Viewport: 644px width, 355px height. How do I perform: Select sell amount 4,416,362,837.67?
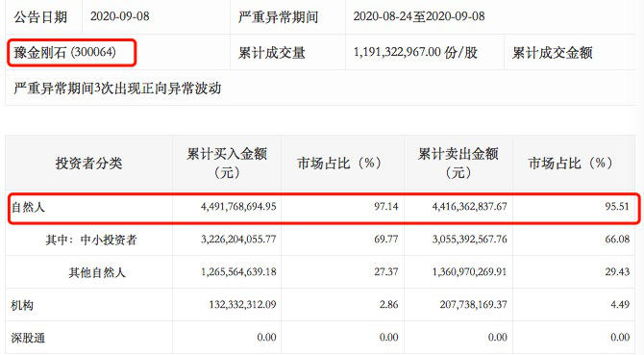[x=469, y=206]
